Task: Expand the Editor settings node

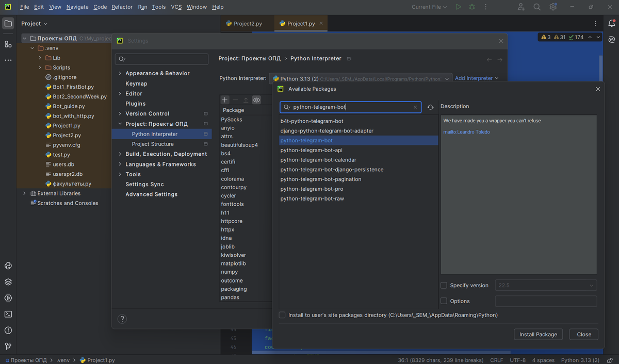Action: coord(120,93)
